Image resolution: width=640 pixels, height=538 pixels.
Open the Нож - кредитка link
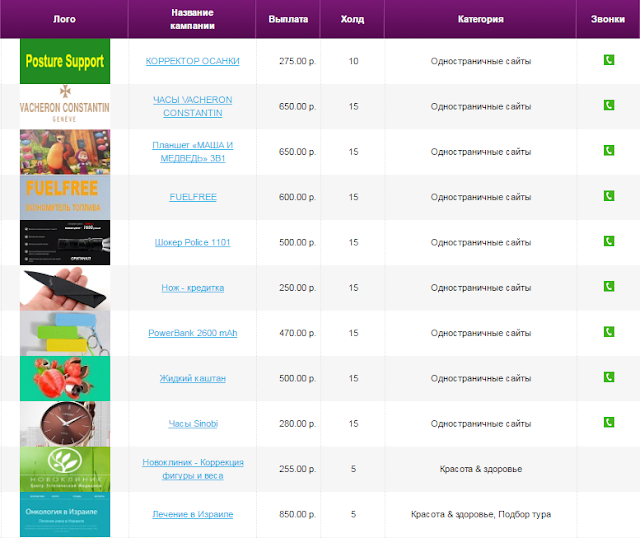point(193,287)
